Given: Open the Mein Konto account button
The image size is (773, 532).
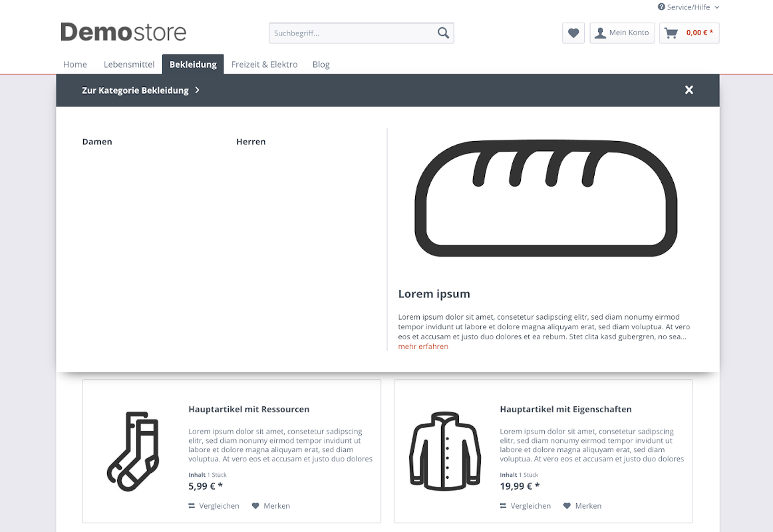Looking at the screenshot, I should coord(622,33).
